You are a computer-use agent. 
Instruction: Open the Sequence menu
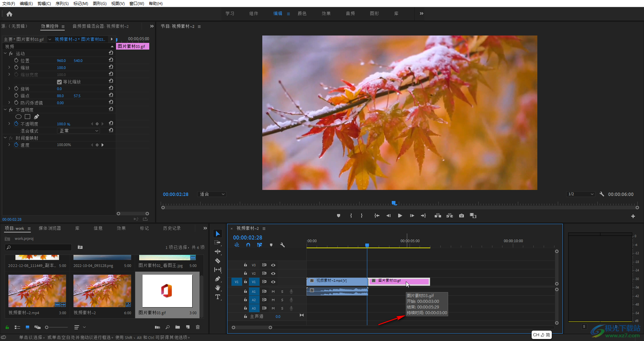62,3
